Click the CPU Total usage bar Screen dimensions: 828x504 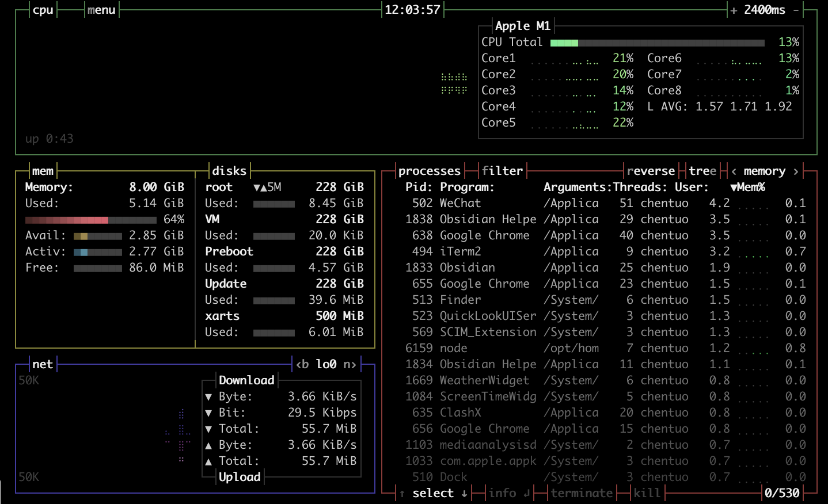(657, 43)
